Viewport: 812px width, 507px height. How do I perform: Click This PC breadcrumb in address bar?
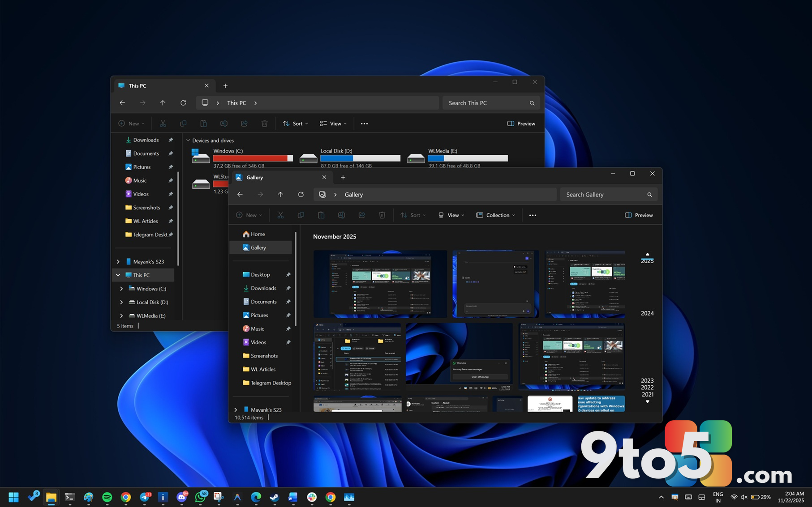pos(236,103)
